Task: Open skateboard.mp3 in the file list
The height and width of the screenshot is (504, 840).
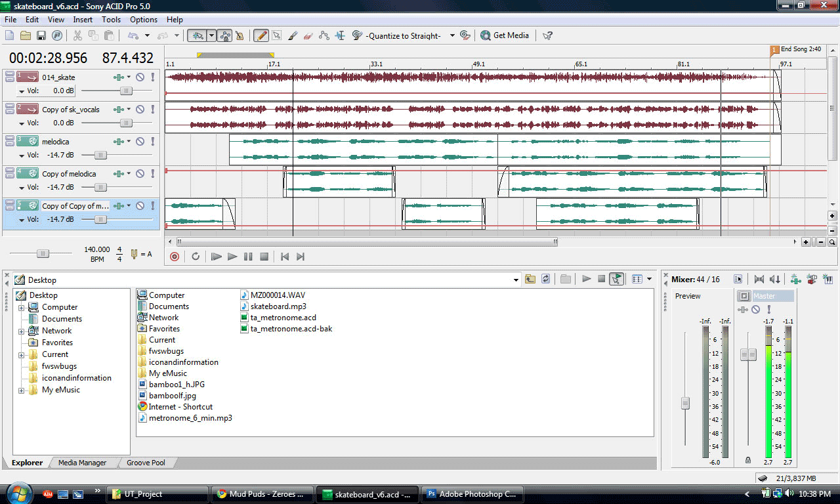Action: click(x=273, y=306)
